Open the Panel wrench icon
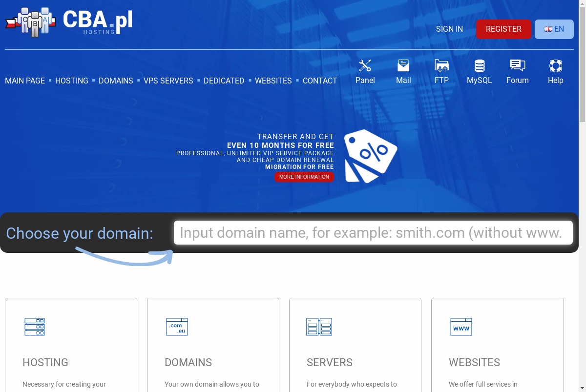The image size is (586, 392). click(365, 65)
